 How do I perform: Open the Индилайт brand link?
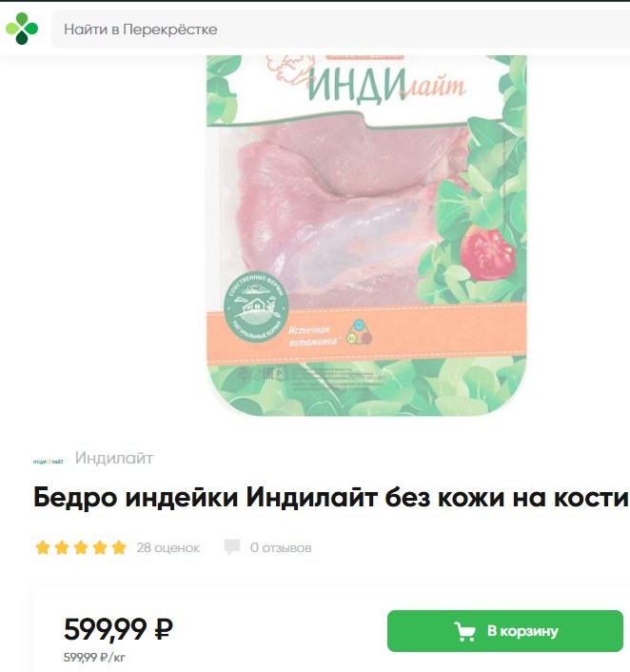tap(114, 458)
